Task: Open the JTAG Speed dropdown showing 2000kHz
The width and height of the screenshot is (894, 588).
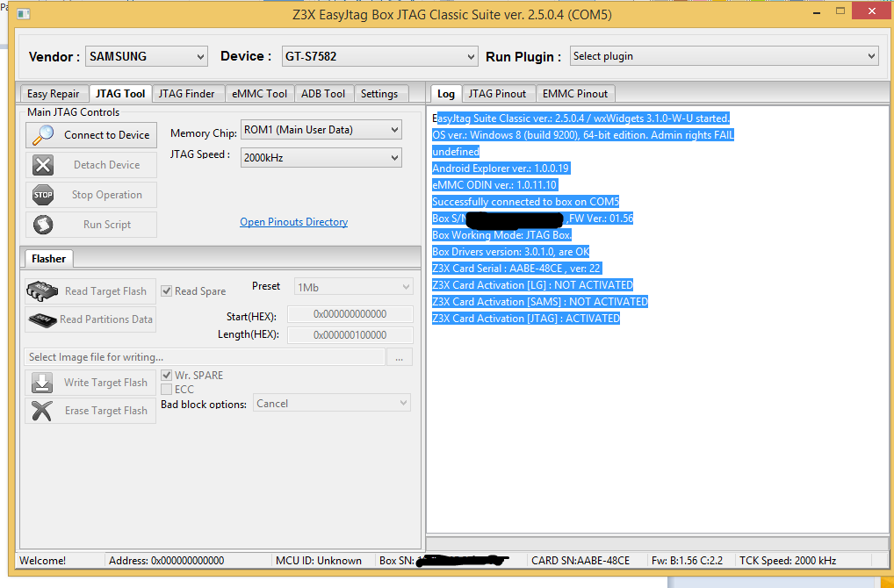Action: (321, 158)
